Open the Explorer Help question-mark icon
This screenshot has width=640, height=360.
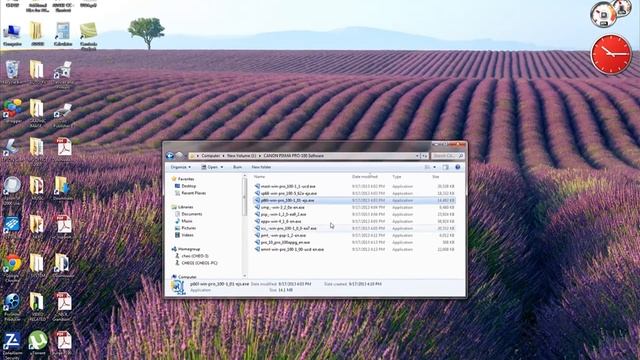(458, 167)
